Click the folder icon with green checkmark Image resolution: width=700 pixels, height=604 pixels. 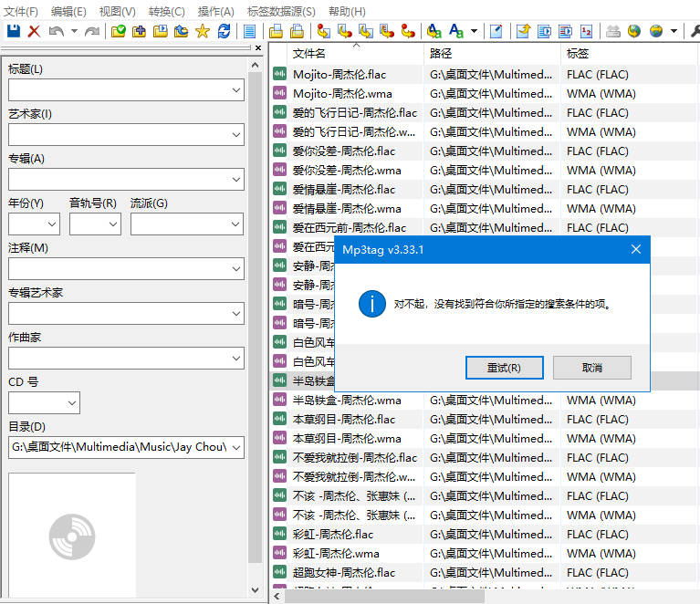(118, 31)
